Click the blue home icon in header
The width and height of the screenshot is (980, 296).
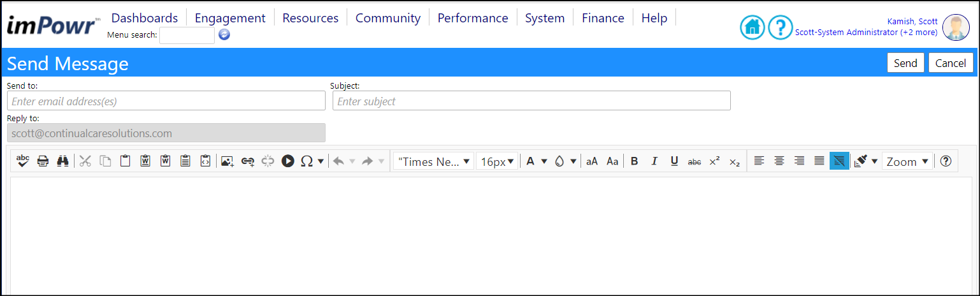[752, 27]
